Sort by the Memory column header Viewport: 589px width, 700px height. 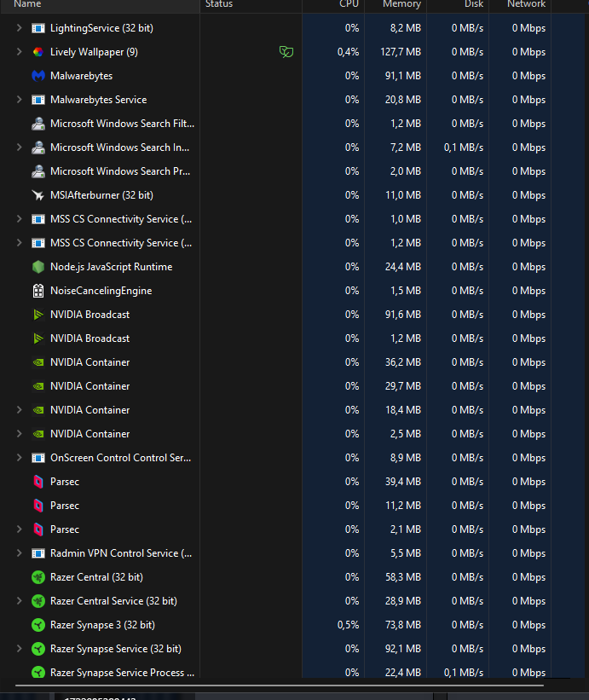pyautogui.click(x=396, y=4)
